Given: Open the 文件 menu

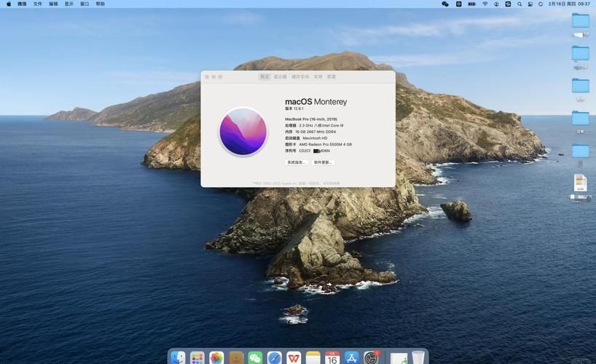Looking at the screenshot, I should (x=38, y=4).
